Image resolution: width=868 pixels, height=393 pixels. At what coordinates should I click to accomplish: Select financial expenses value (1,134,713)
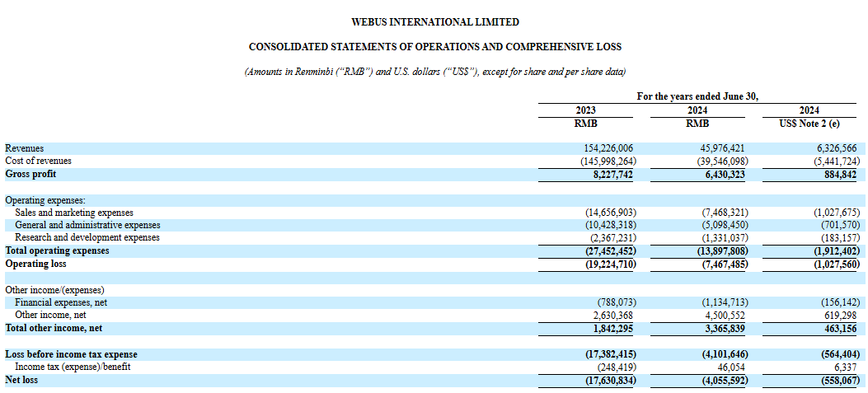(725, 302)
